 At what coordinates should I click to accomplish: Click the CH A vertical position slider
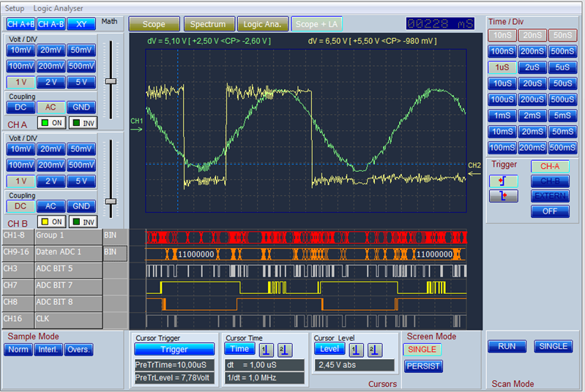point(111,81)
